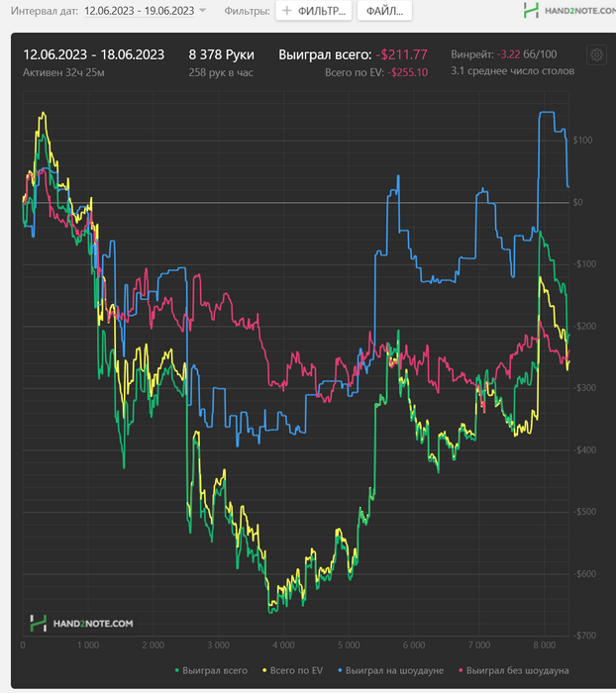616x693 pixels.
Task: Open the chart settings gear icon
Action: [x=596, y=54]
